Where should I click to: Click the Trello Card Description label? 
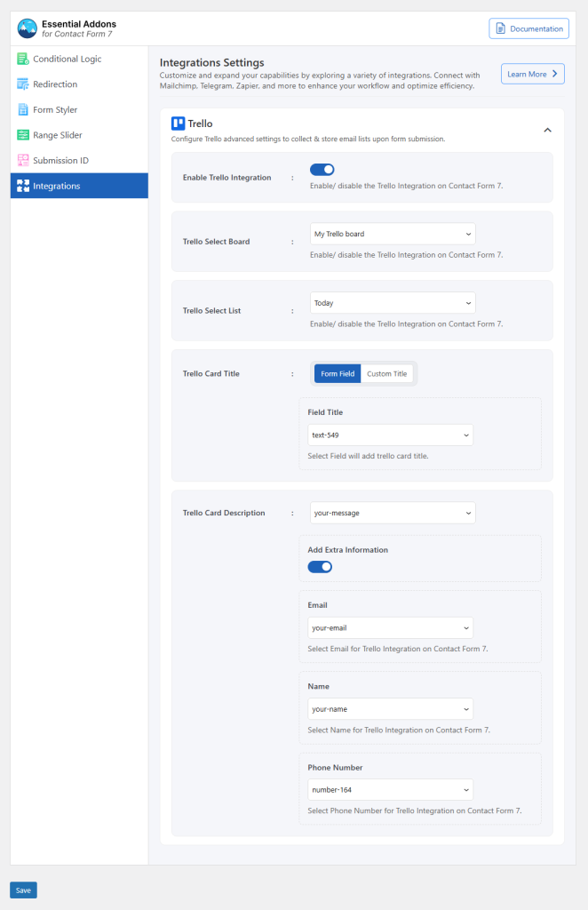[224, 513]
